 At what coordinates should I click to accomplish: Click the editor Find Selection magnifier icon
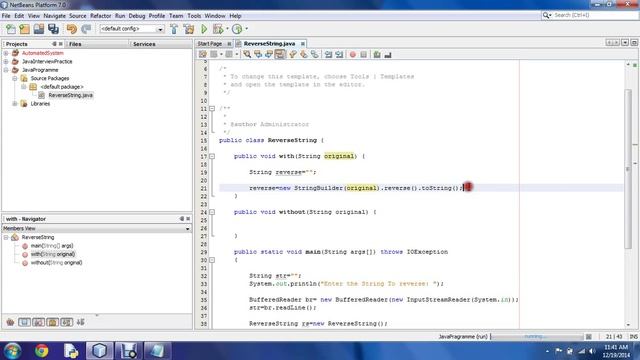click(x=247, y=54)
